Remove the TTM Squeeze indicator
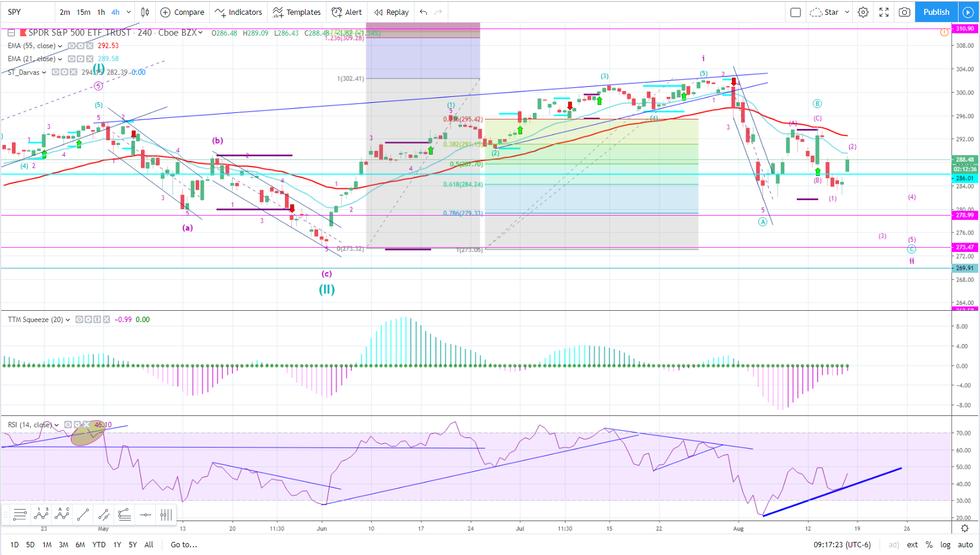Screen dimensions: 980x555 [x=106, y=319]
